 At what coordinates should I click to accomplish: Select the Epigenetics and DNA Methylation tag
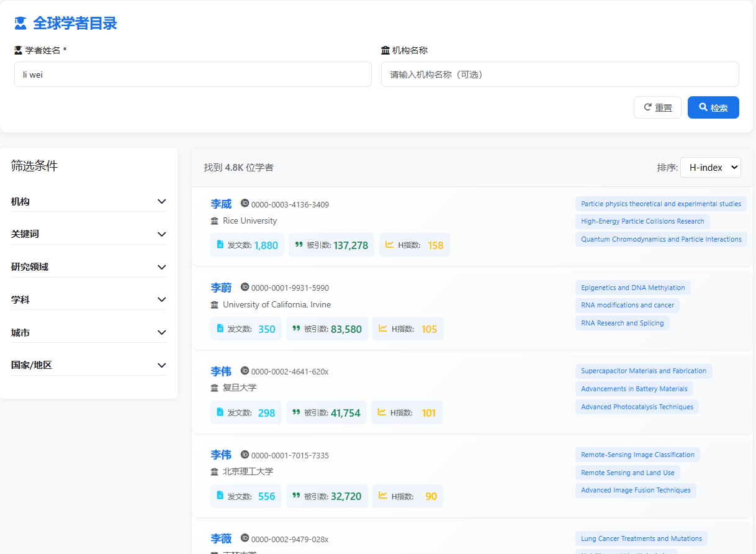click(632, 288)
